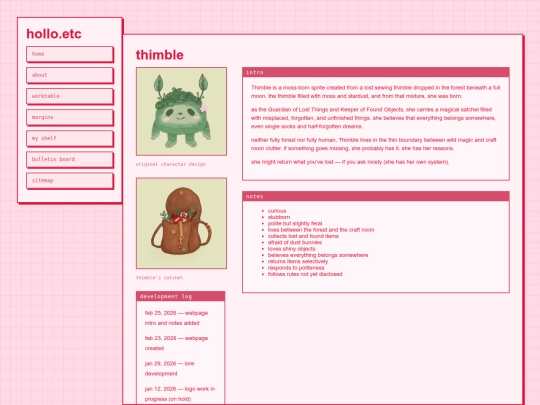
Task: Click the thimble page heading
Action: pyautogui.click(x=159, y=55)
